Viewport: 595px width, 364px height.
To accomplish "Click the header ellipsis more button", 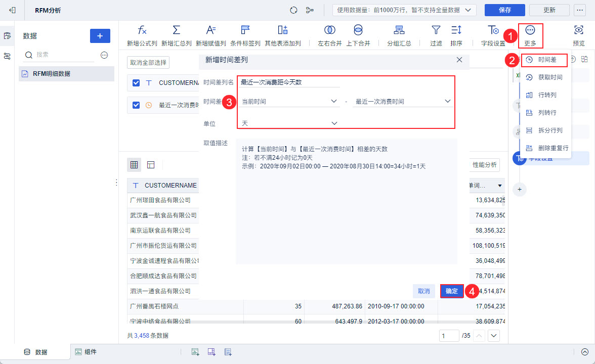I will point(579,10).
